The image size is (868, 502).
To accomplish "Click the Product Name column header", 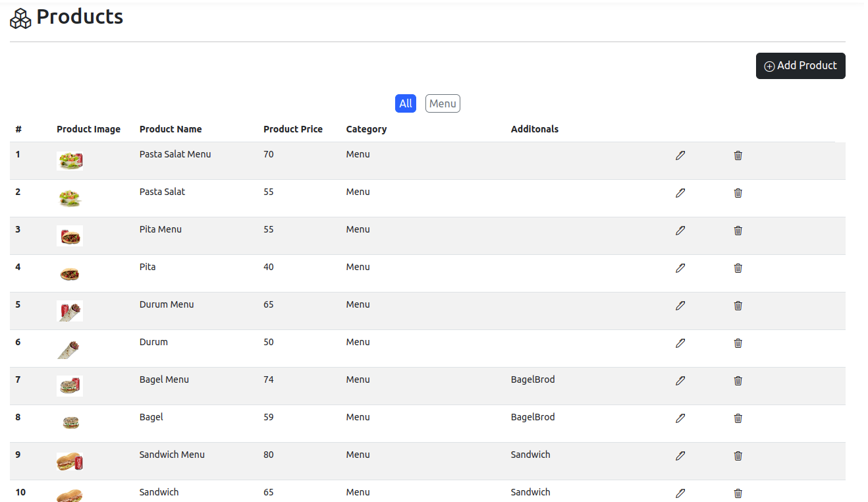I will (x=171, y=129).
